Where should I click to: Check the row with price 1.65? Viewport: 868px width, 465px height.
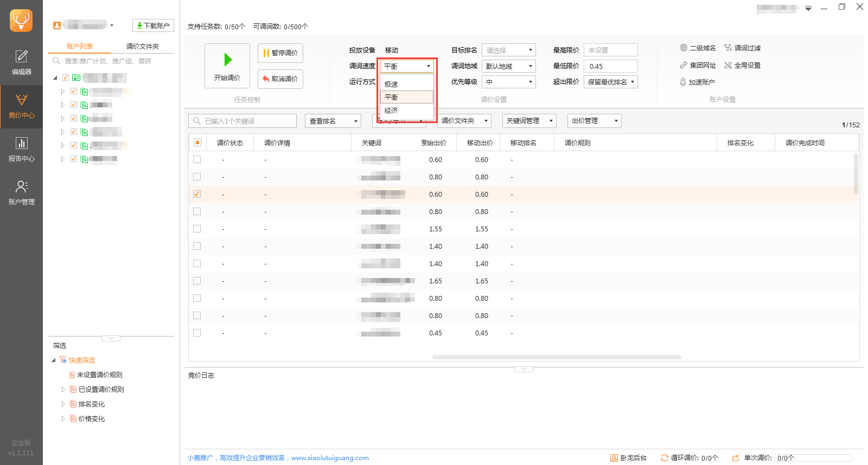pos(197,281)
